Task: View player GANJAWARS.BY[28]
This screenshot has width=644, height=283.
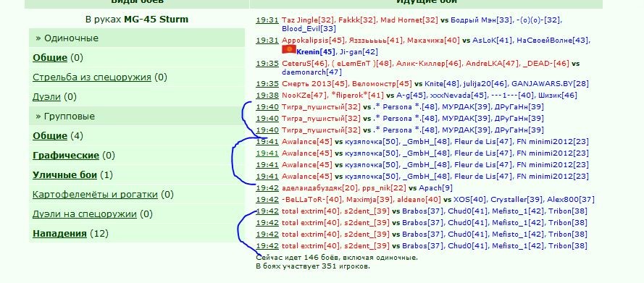Action: 550,84
